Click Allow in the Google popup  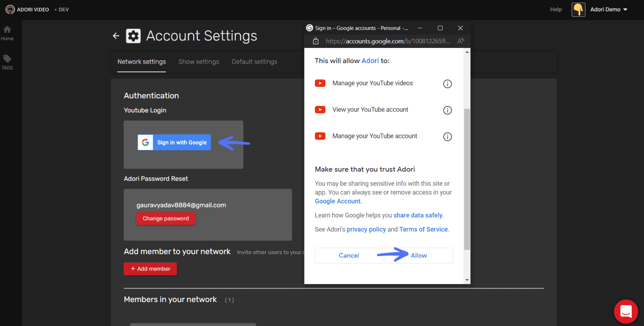pos(419,255)
